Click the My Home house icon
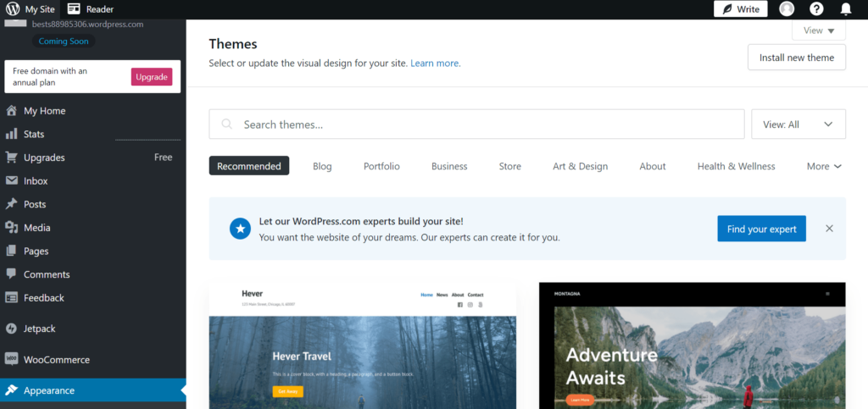 (x=11, y=111)
